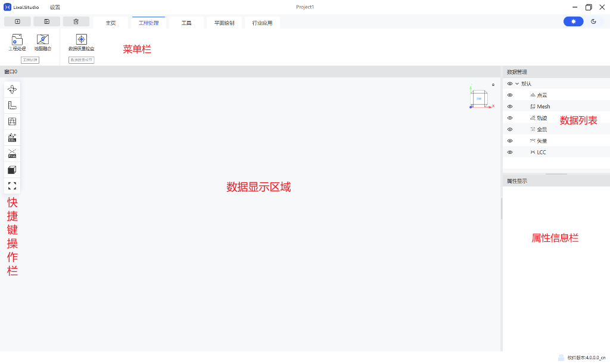The width and height of the screenshot is (610, 364).
Task: Click the LixelStudio logo icon
Action: pos(7,7)
